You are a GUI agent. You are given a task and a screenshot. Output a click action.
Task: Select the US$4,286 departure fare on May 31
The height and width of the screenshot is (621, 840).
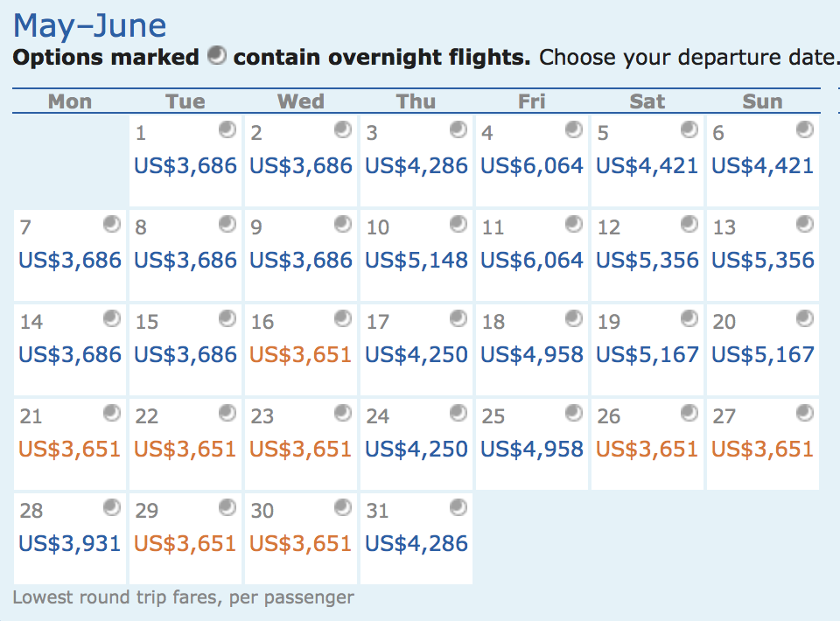416,542
